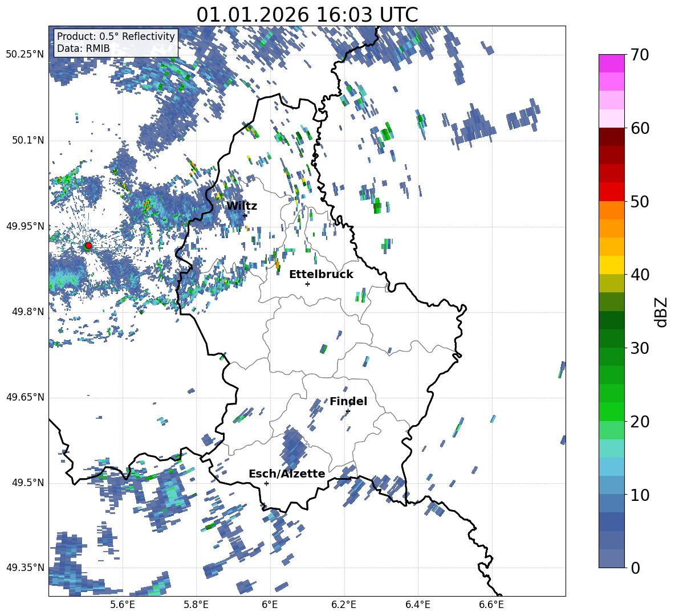
Task: Click the dBZ colorbar axis label
Action: pos(662,312)
